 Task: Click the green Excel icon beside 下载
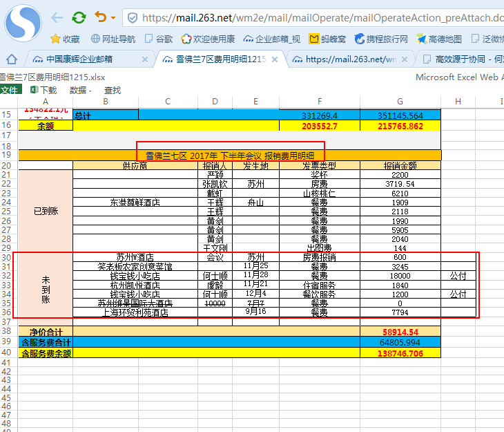[32, 90]
